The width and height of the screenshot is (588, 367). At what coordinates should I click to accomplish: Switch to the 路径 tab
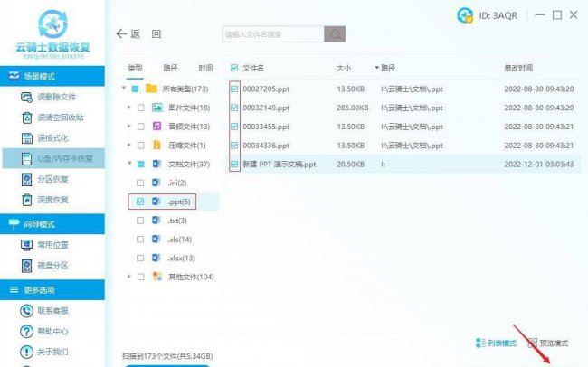[171, 68]
